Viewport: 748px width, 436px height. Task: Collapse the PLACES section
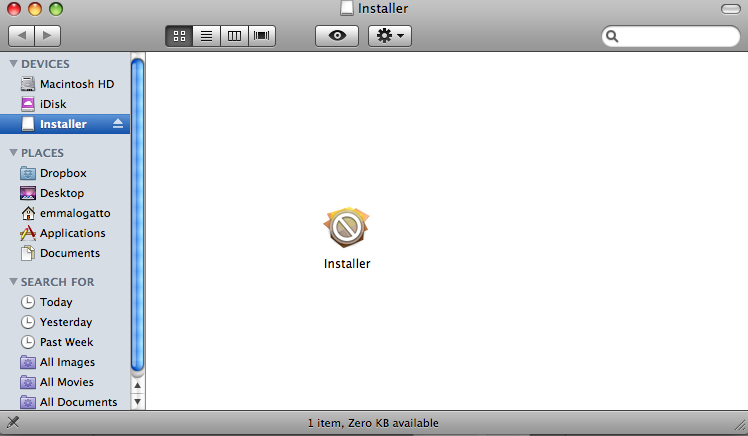coord(13,153)
